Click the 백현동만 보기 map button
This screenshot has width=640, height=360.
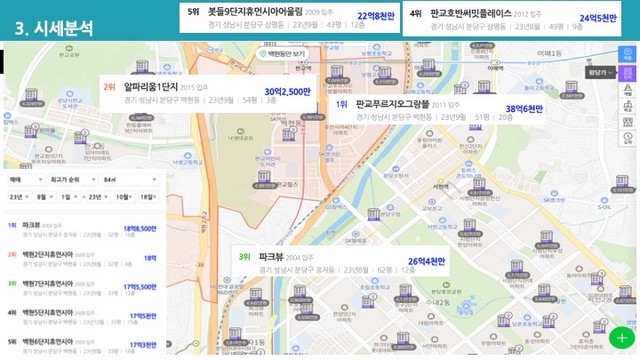(x=282, y=54)
